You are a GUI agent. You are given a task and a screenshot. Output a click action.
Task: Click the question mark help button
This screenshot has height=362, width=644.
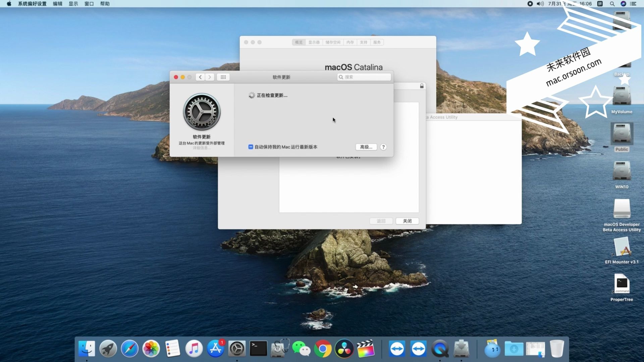click(x=383, y=147)
